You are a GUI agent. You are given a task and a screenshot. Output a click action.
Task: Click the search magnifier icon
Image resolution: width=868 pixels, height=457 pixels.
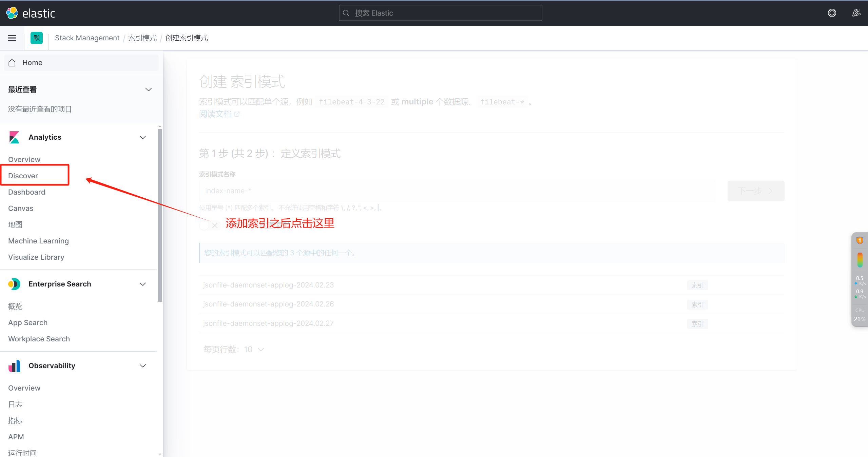tap(346, 13)
